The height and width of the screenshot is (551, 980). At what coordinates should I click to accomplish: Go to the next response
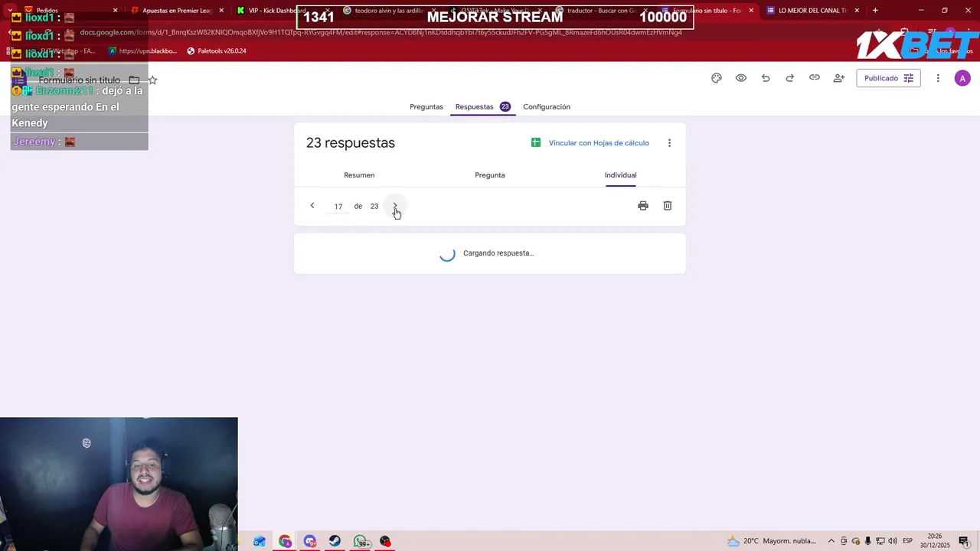[395, 206]
